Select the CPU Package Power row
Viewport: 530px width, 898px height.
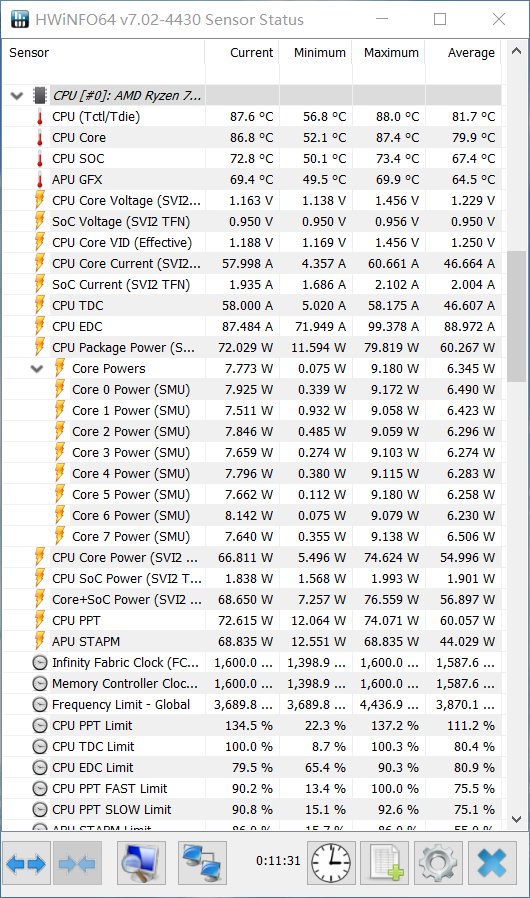click(x=252, y=348)
